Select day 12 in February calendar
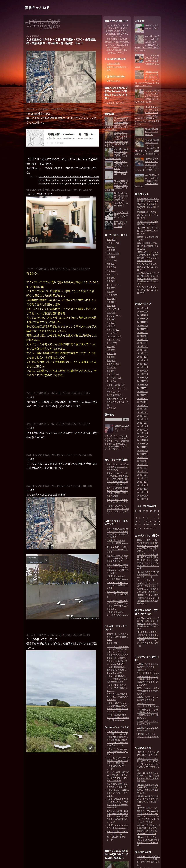This screenshot has width=186, height=868. (147, 521)
